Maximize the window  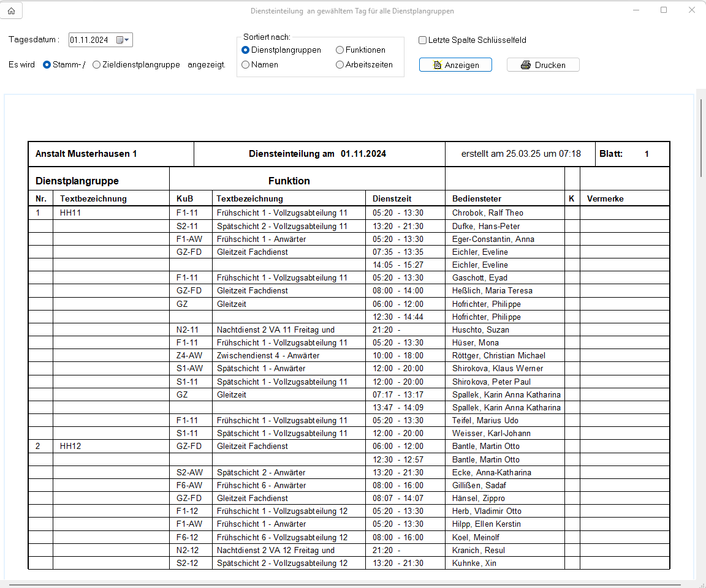664,10
